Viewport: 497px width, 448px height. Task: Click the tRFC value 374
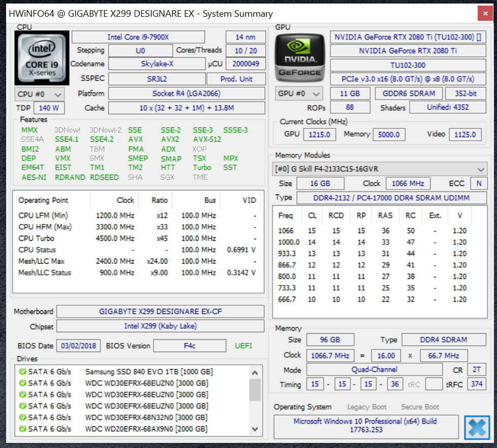(477, 384)
